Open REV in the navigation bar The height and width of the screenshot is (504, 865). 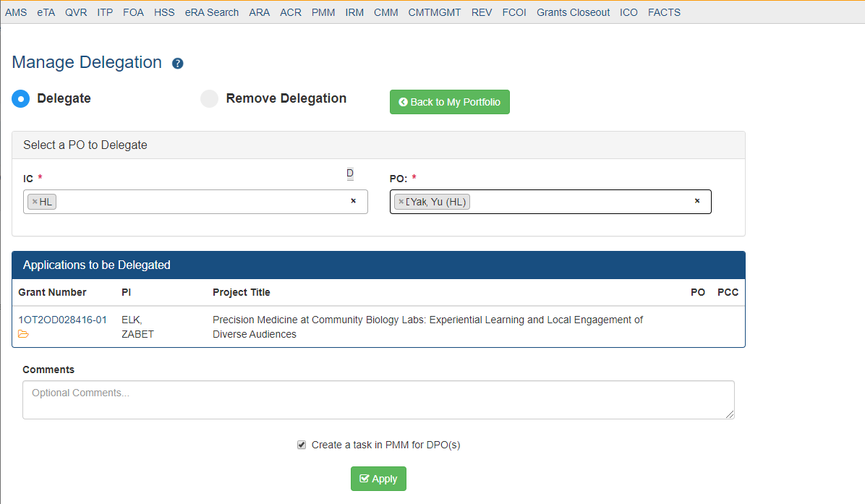[482, 12]
